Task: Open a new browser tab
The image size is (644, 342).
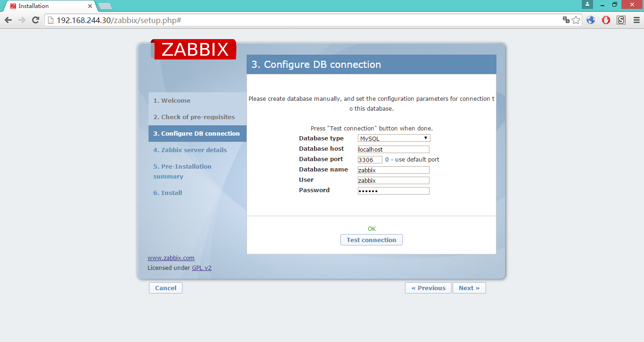Action: 105,6
